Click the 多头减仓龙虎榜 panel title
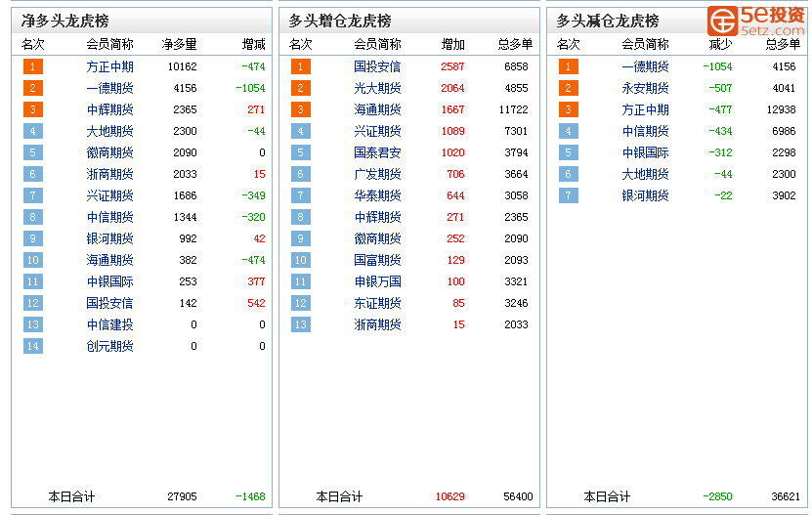Viewport: 812px width, 515px height. point(608,21)
